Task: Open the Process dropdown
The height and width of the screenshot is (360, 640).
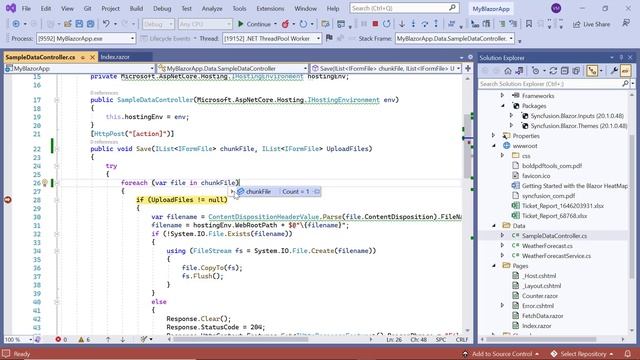Action: (x=86, y=38)
